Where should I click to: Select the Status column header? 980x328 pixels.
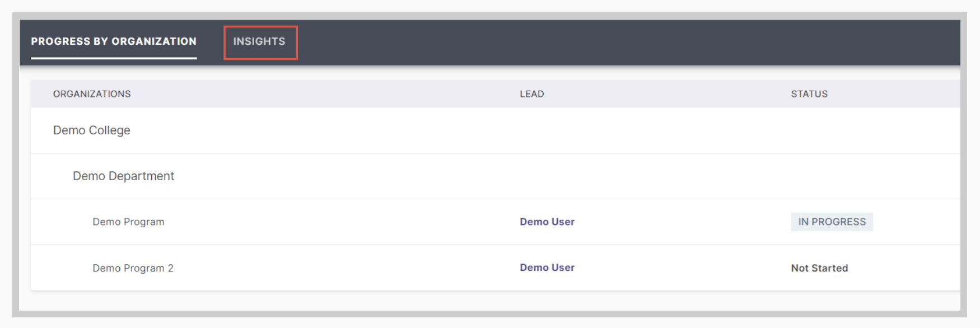809,94
